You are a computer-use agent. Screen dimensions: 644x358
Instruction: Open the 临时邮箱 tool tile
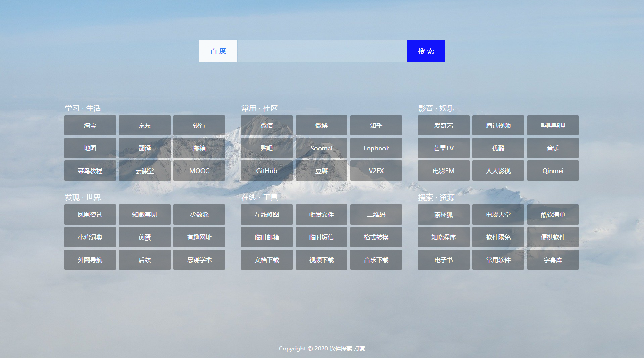click(x=267, y=237)
